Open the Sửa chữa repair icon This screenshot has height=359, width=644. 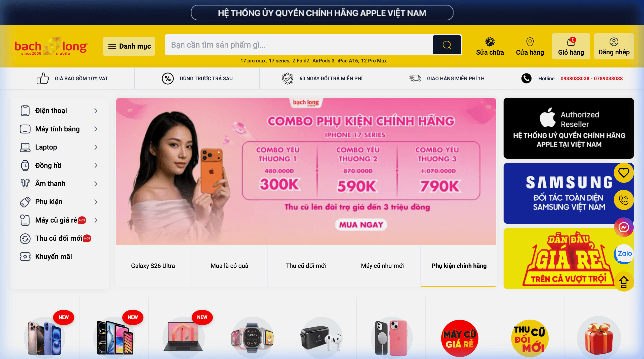tap(490, 42)
